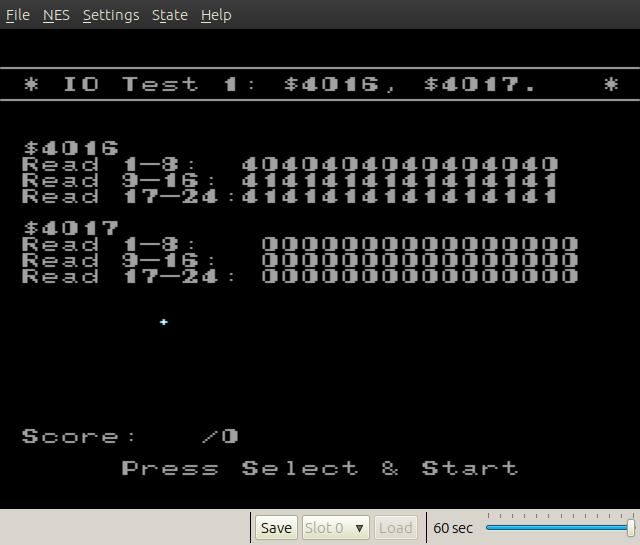This screenshot has width=640, height=545.
Task: Expand the Slot 0 dropdown
Action: (x=336, y=528)
